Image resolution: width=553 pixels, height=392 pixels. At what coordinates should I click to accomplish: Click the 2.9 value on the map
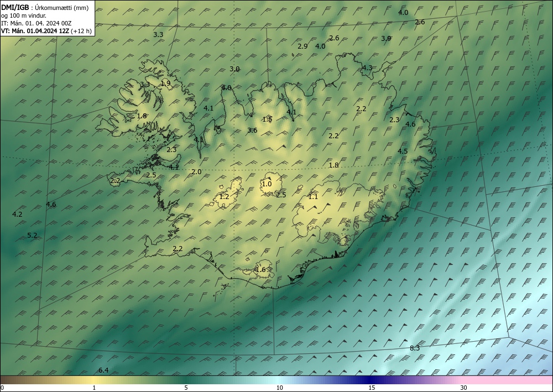pos(302,46)
